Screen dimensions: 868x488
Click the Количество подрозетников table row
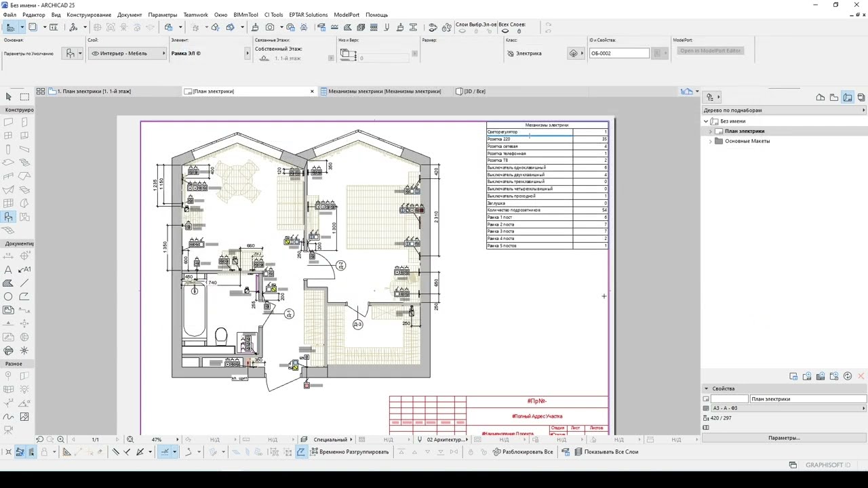[547, 210]
